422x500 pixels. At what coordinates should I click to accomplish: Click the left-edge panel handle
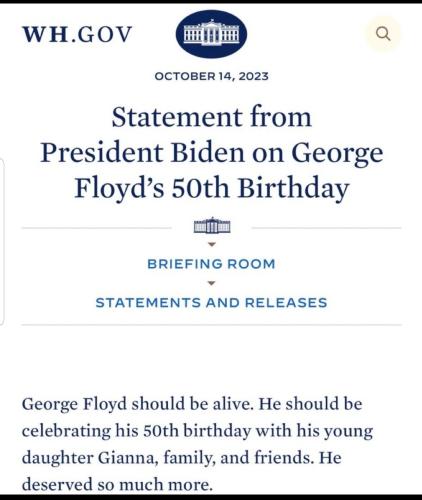click(2, 241)
